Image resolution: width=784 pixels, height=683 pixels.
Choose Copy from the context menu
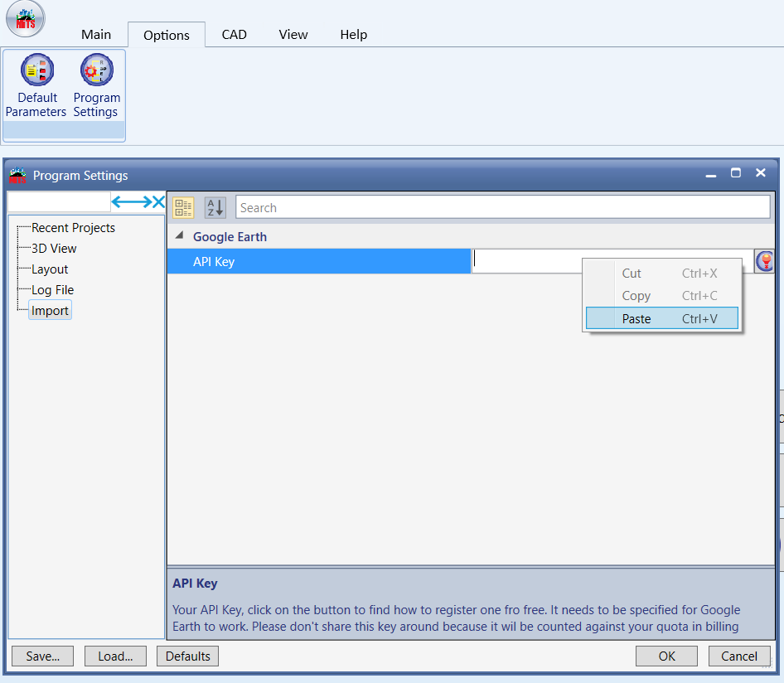[636, 295]
